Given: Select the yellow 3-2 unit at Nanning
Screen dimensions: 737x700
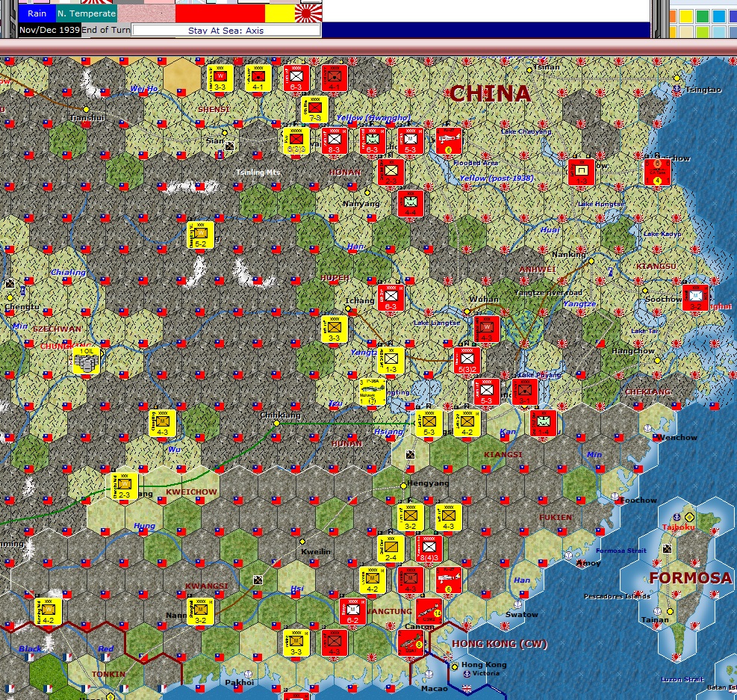Looking at the screenshot, I should [201, 612].
